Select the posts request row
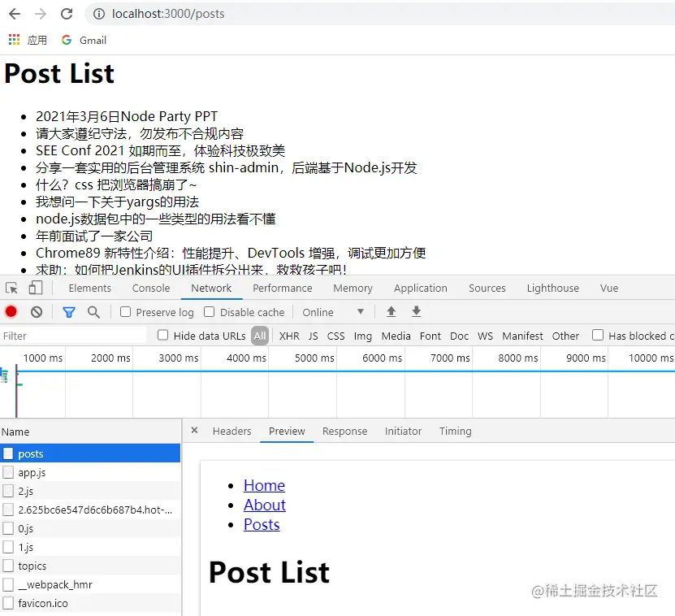The height and width of the screenshot is (616, 675). point(90,453)
